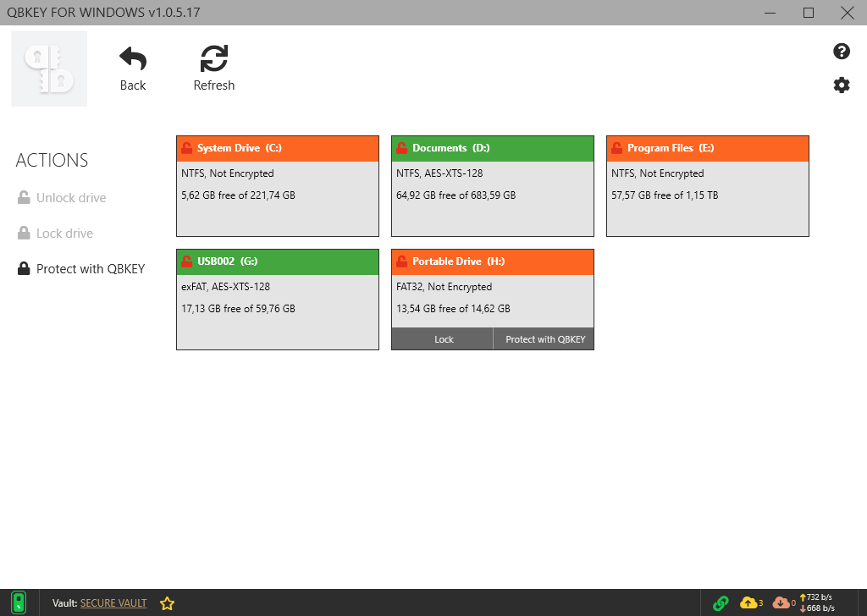Screen dimensions: 867x616
Task: Click '17,13 GB free of 59,76 GB' text
Action: (x=238, y=308)
